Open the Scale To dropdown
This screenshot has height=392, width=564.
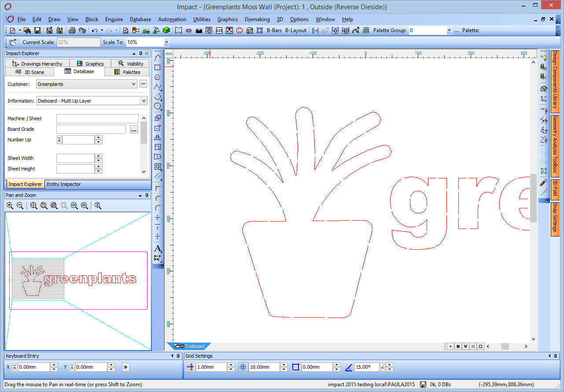pyautogui.click(x=166, y=42)
